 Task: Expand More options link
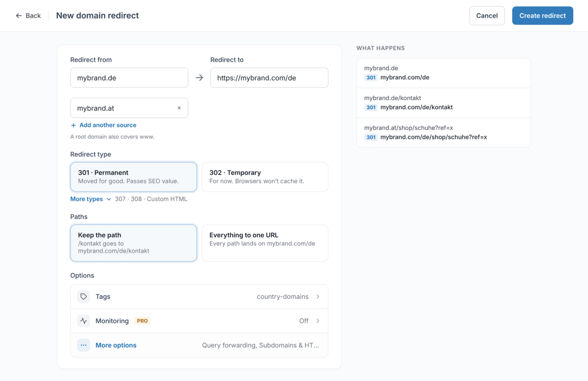point(116,345)
